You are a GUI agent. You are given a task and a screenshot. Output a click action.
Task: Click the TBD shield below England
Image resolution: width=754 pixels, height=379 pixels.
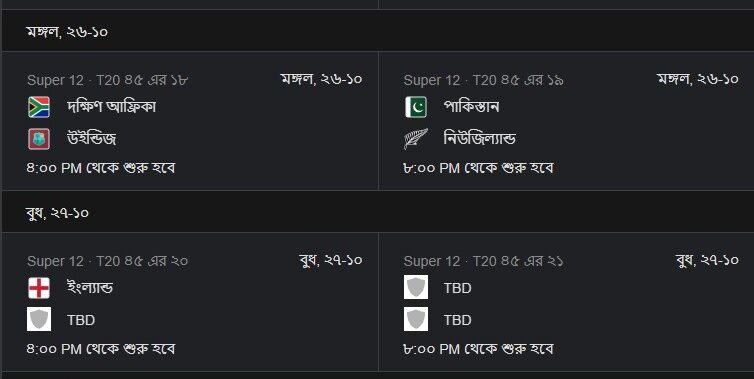(38, 319)
